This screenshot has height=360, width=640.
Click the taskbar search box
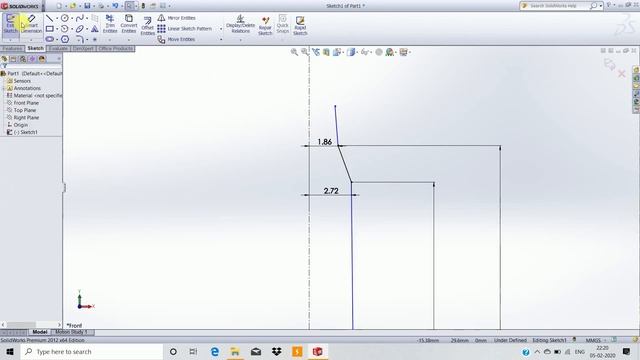click(x=92, y=351)
